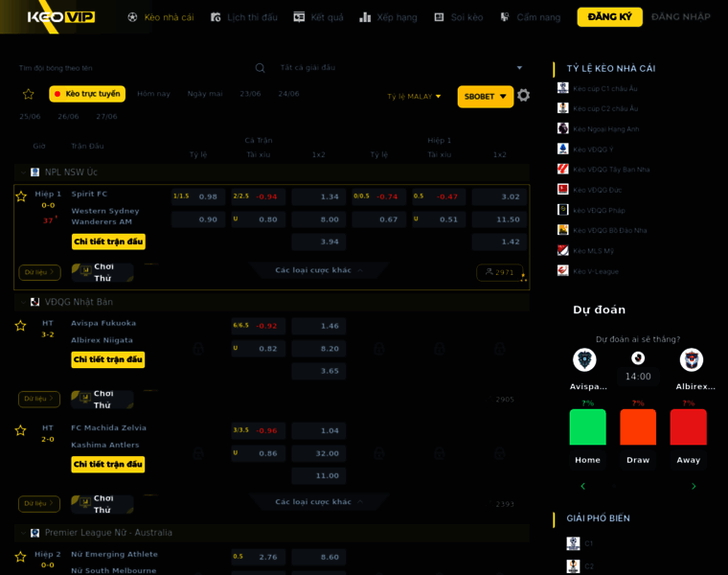Open Chi tiết trận đấu for Spirit FC
728x575 pixels.
pyautogui.click(x=108, y=241)
